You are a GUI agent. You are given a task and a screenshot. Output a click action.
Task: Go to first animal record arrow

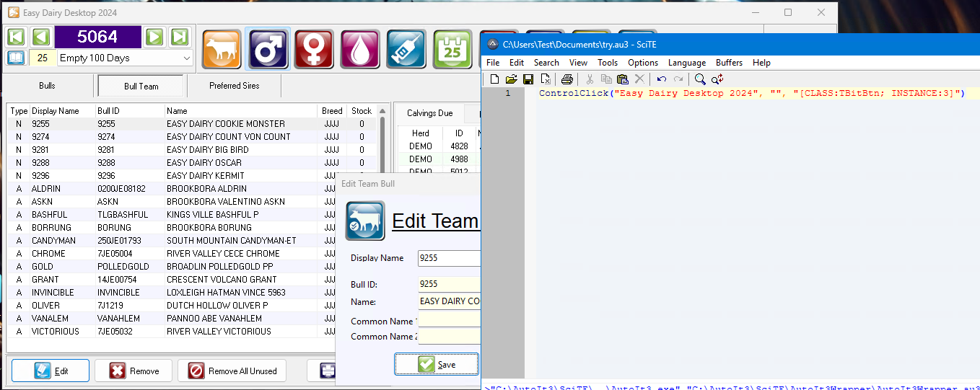pyautogui.click(x=17, y=37)
